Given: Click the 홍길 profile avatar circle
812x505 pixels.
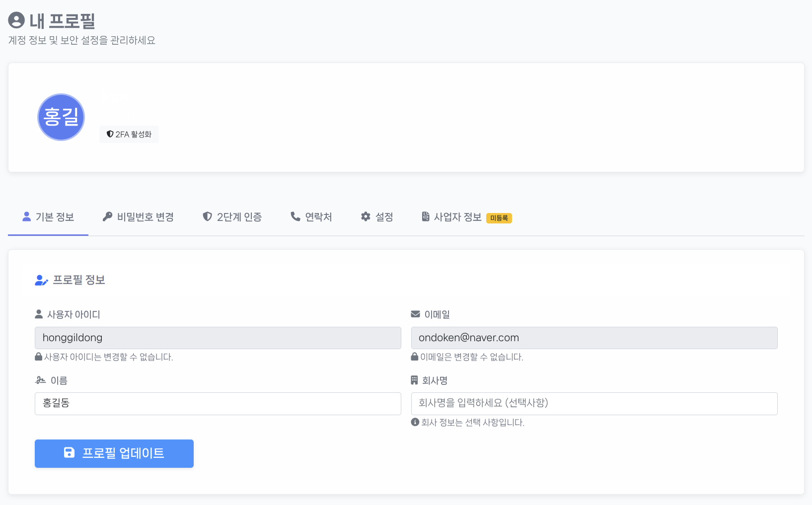Looking at the screenshot, I should click(61, 117).
